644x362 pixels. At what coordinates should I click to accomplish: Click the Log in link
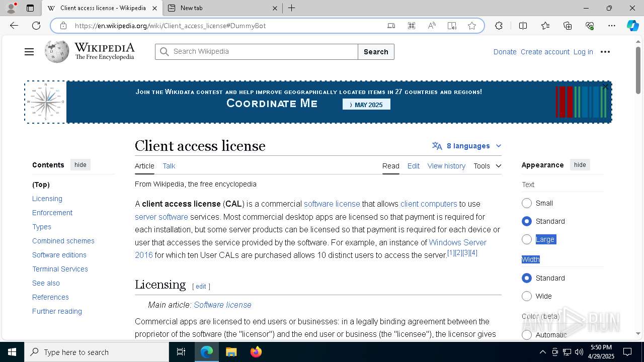point(583,52)
